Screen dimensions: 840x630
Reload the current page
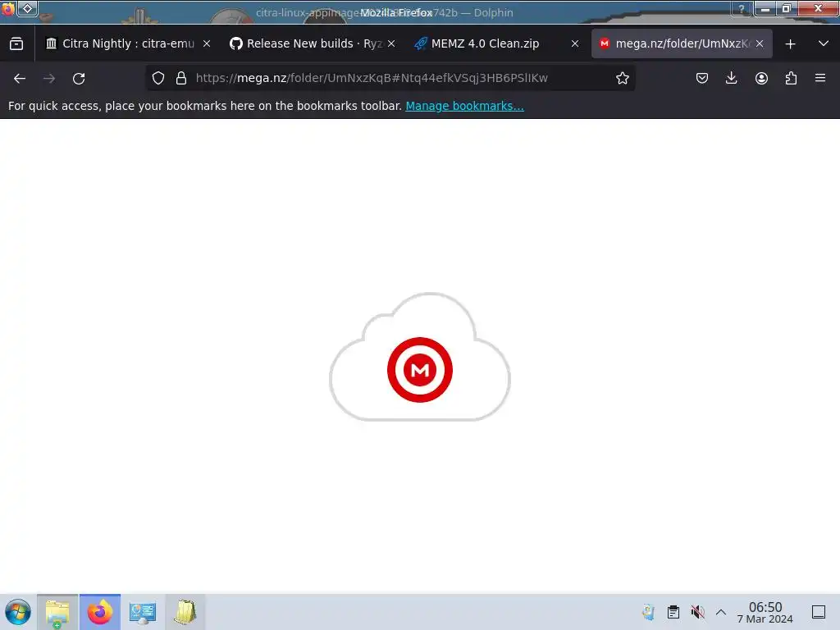79,78
